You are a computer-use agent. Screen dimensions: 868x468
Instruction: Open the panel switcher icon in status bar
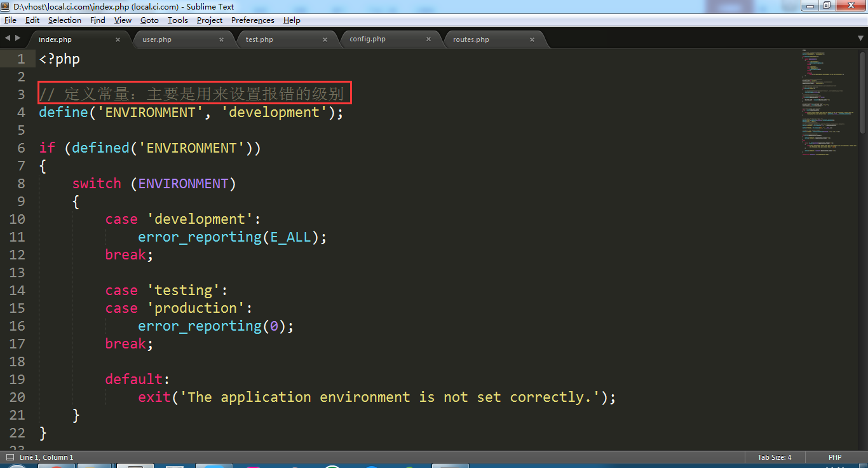click(10, 457)
